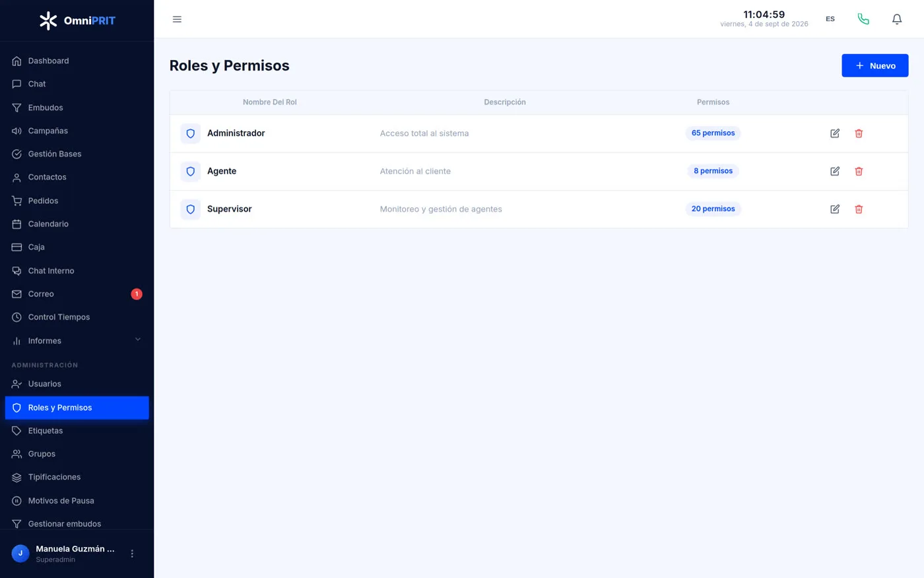Click the 8 permisos badge
The height and width of the screenshot is (578, 924).
tap(713, 171)
